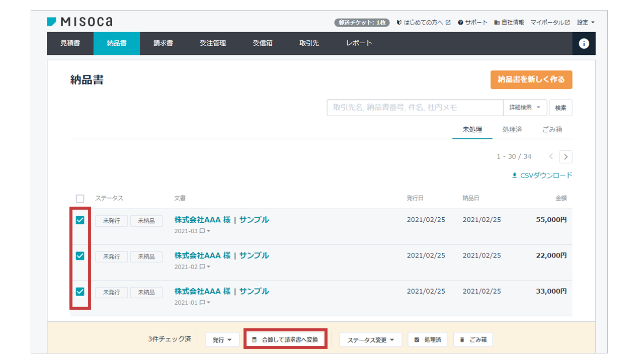Click the 発行日 column header

click(415, 198)
